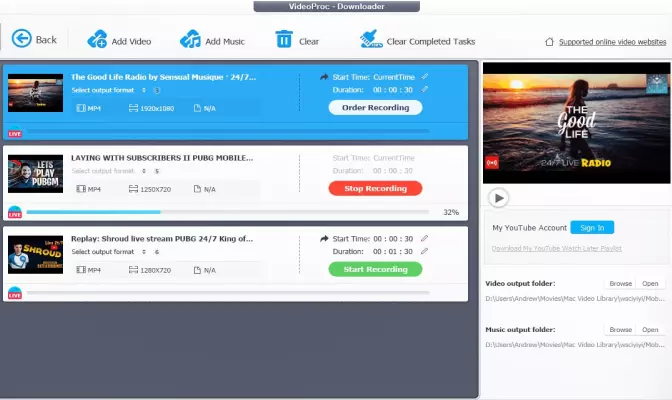Click LIVE badge on Shroud replay task

[x=15, y=293]
